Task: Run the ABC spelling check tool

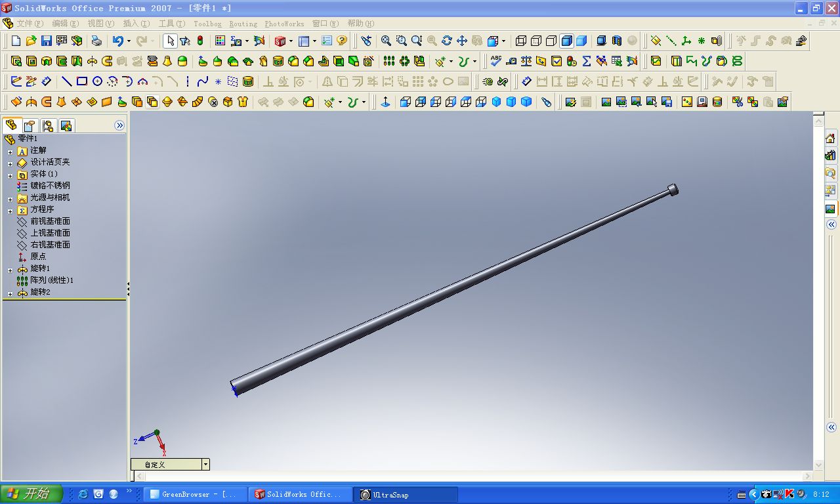Action: (x=496, y=61)
